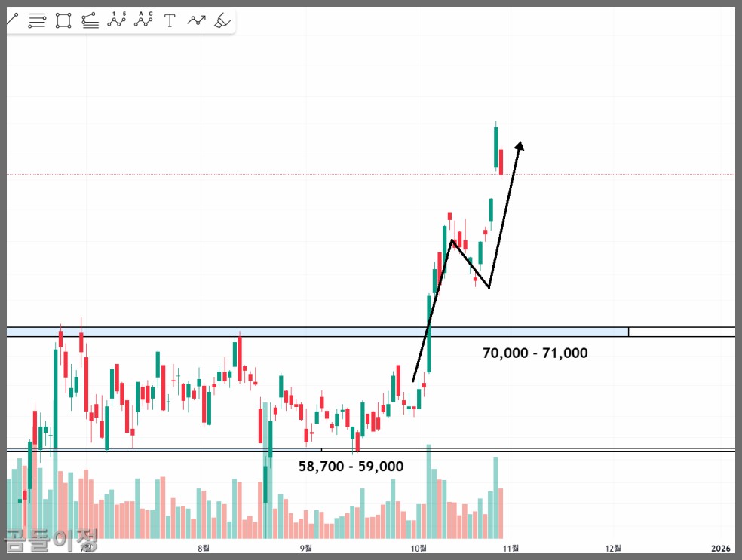Click the 10월 date axis label
This screenshot has height=560, width=742.
[x=419, y=548]
